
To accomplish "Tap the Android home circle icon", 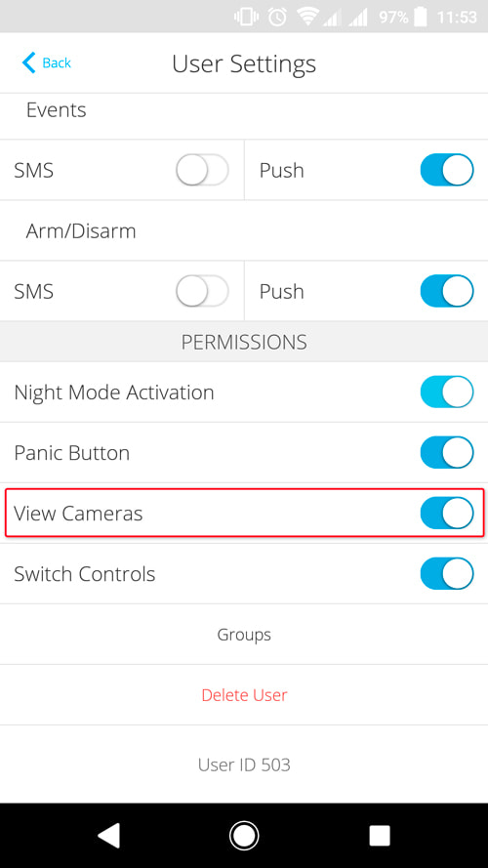I will [x=244, y=835].
